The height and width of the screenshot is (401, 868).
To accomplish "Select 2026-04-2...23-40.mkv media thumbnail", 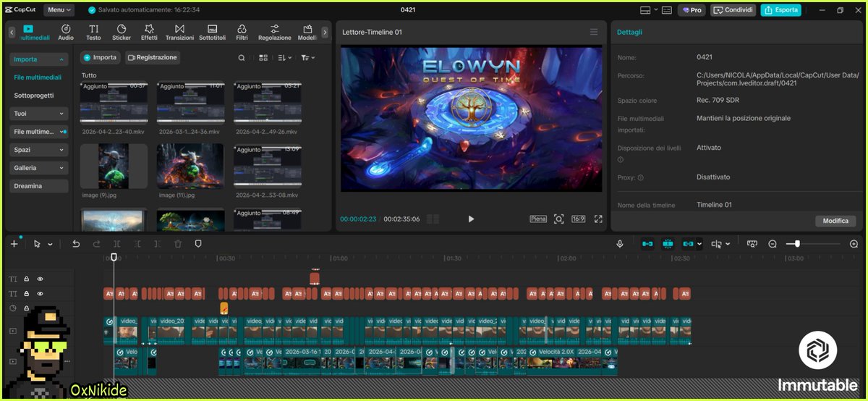I will point(114,104).
